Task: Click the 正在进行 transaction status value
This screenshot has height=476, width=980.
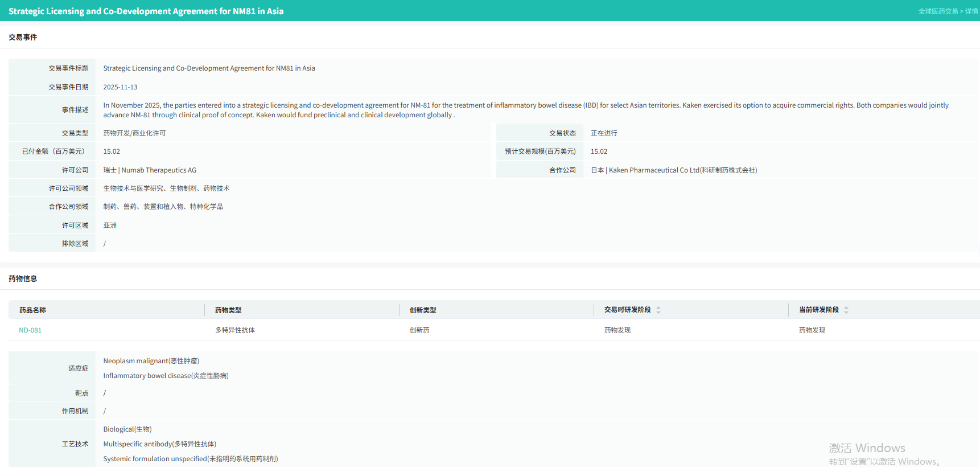Action: (604, 133)
